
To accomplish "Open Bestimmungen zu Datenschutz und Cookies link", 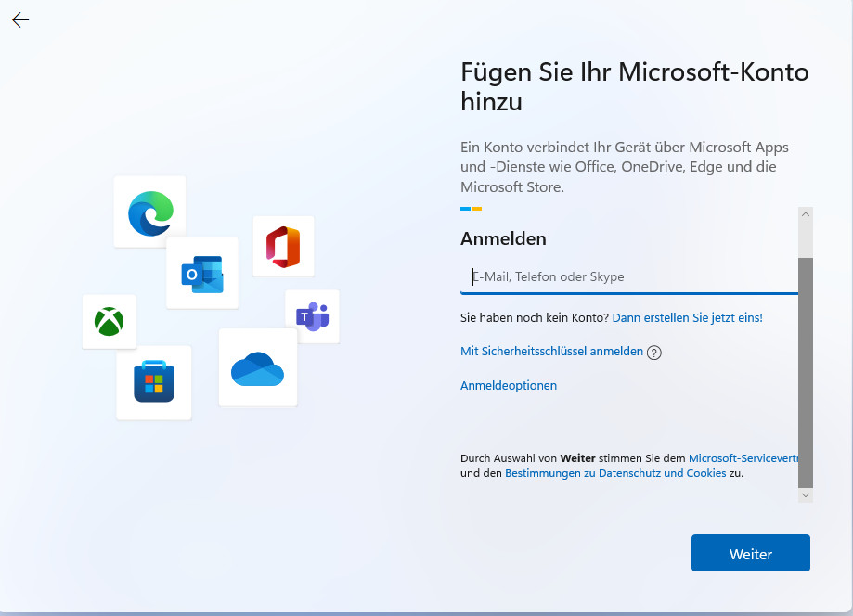I will [615, 473].
